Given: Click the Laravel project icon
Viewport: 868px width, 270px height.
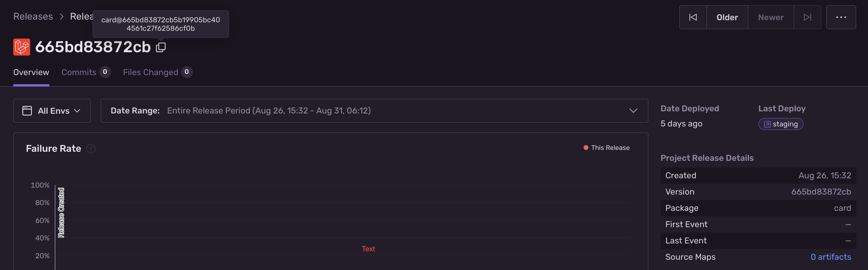Looking at the screenshot, I should 22,47.
